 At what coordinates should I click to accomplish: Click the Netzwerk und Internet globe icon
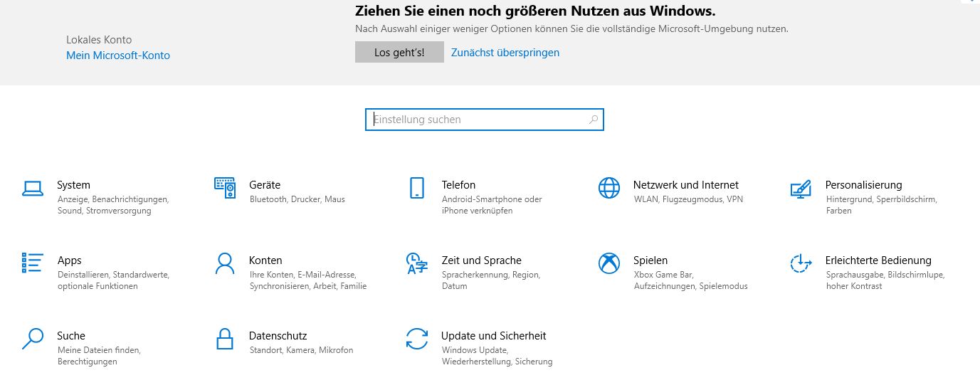(x=609, y=189)
